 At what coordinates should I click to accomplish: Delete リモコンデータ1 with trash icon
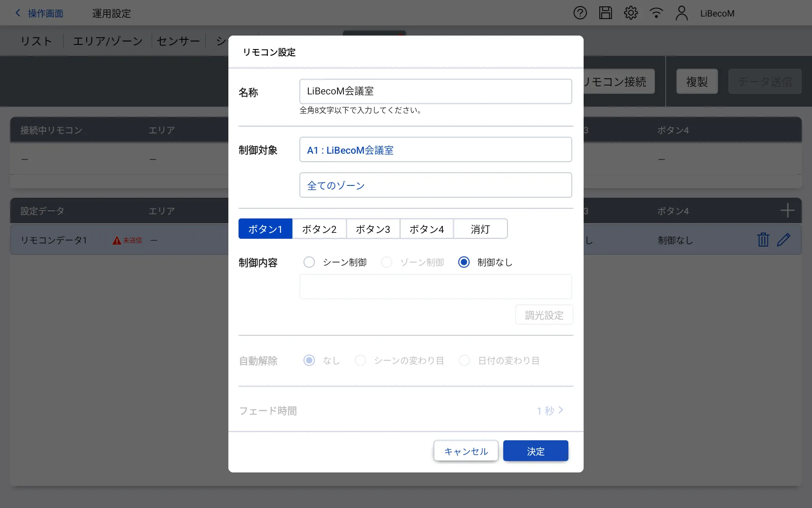pyautogui.click(x=763, y=240)
